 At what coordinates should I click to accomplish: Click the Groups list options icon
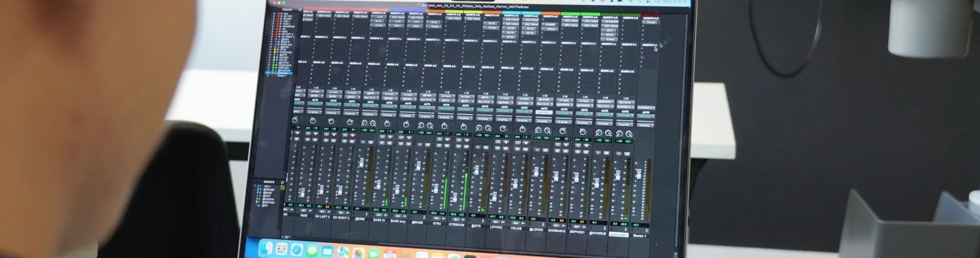(282, 182)
